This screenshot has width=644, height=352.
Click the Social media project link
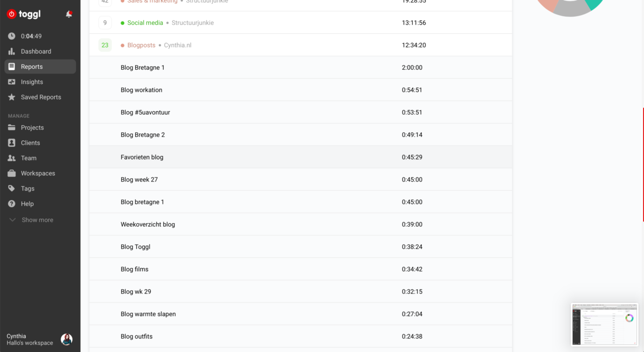pyautogui.click(x=145, y=23)
